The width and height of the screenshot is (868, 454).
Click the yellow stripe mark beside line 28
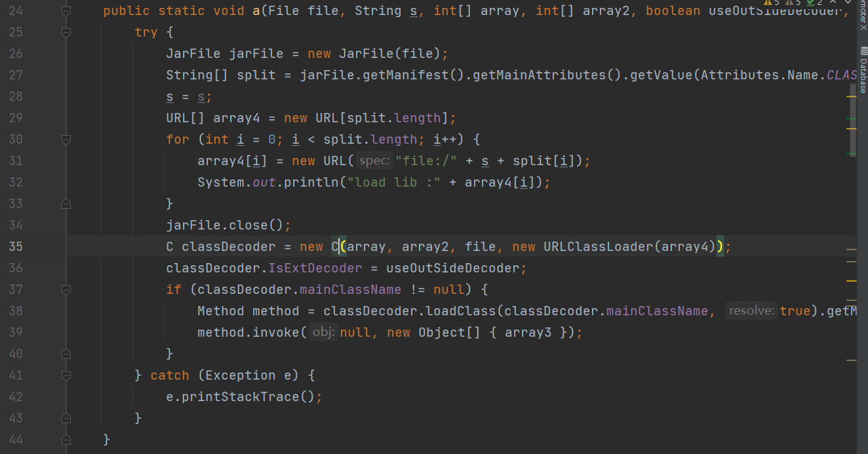851,96
